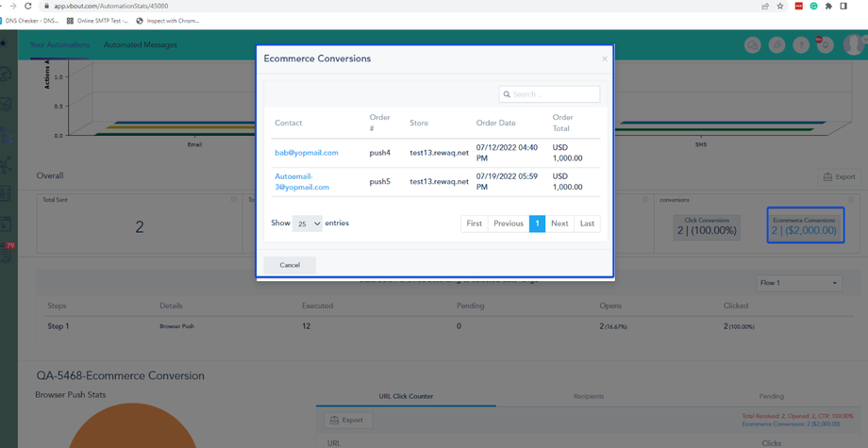Viewport: 868px width, 448px height.
Task: Sort by Store column header
Action: coord(419,123)
